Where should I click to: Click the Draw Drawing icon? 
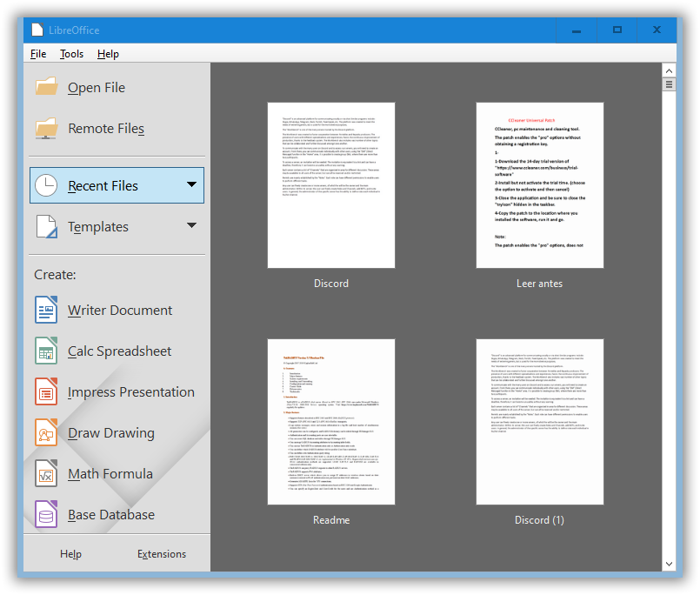[46, 432]
